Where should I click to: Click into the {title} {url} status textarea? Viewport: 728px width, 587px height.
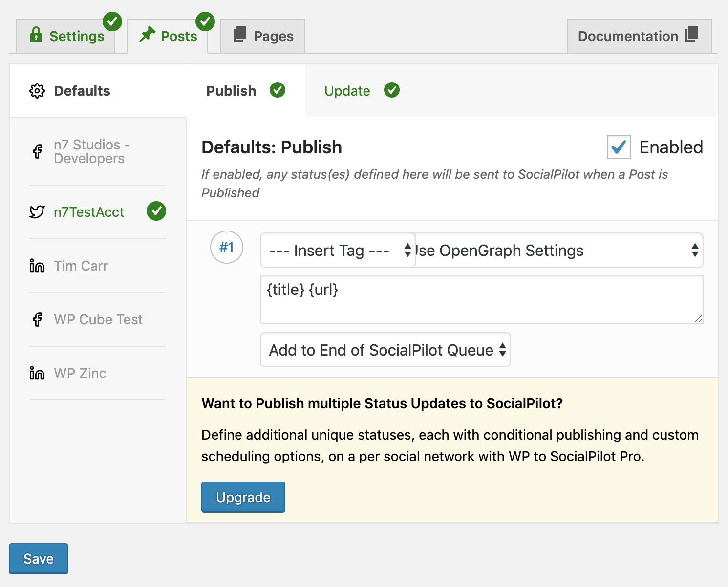tap(482, 300)
